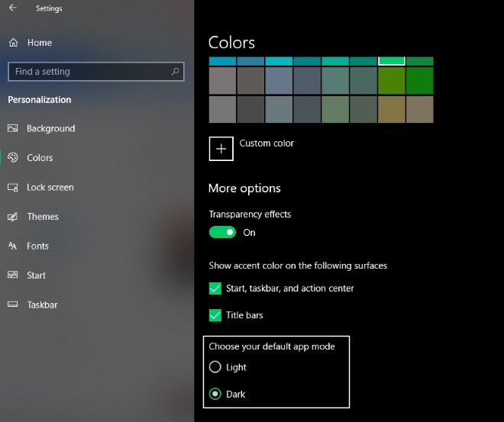This screenshot has height=422, width=504.
Task: Click the plus icon for Custom color
Action: [221, 149]
